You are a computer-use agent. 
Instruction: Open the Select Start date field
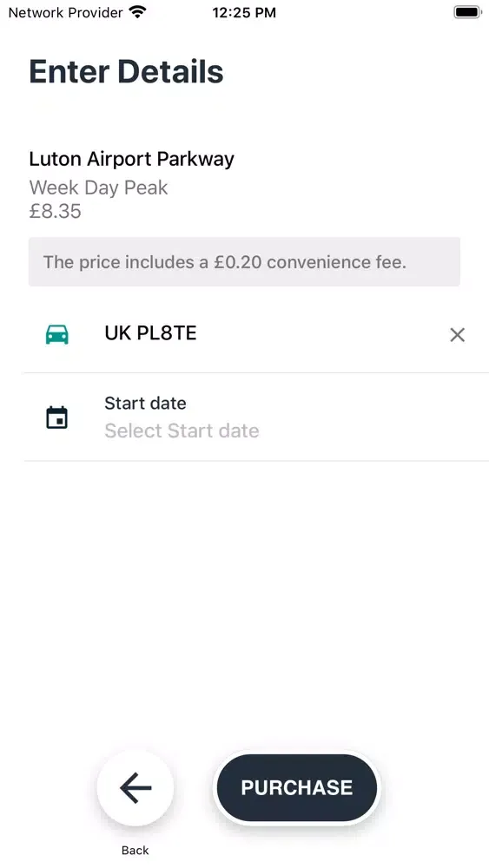(x=256, y=417)
